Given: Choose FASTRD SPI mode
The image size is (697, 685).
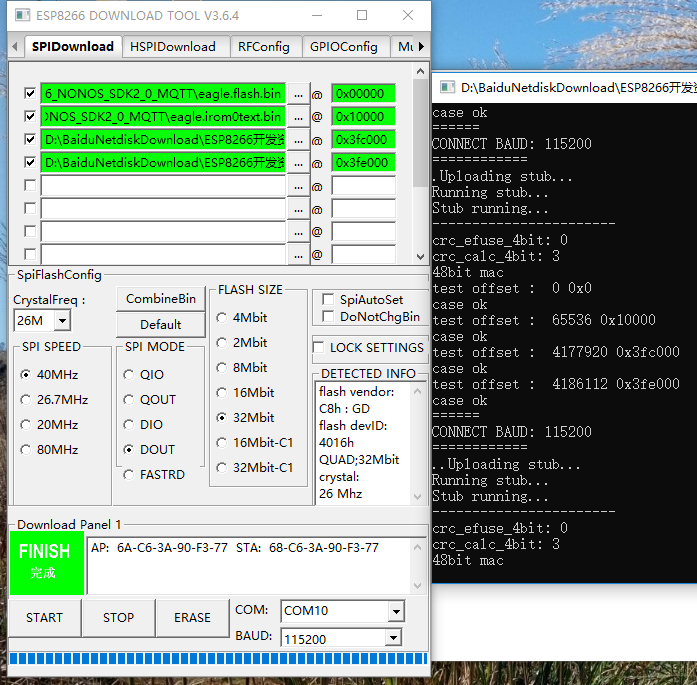Looking at the screenshot, I should [128, 475].
